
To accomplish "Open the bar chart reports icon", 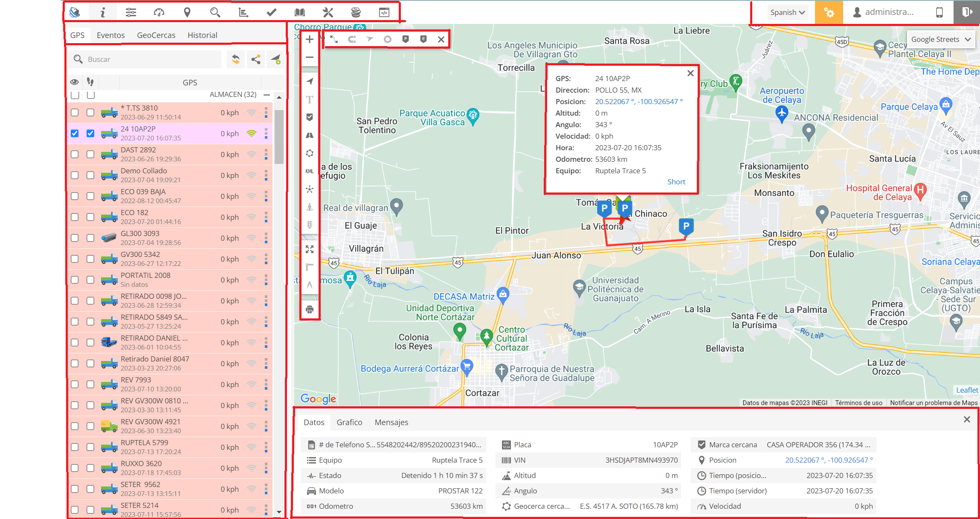I will [x=244, y=12].
